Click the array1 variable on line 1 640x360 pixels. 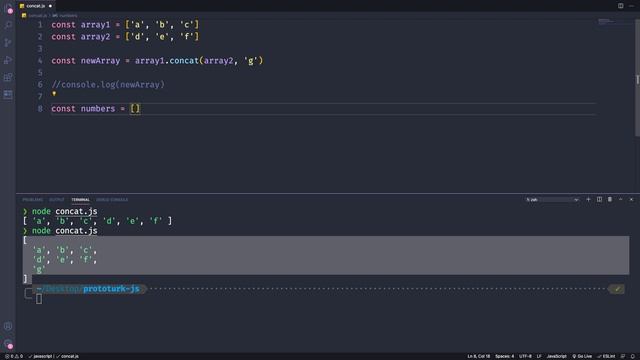[95, 25]
